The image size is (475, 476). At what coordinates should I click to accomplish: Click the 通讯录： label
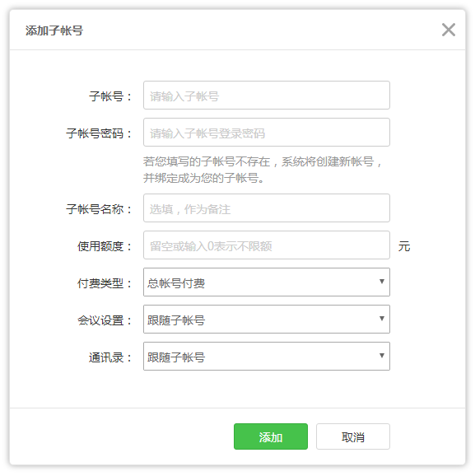[110, 357]
